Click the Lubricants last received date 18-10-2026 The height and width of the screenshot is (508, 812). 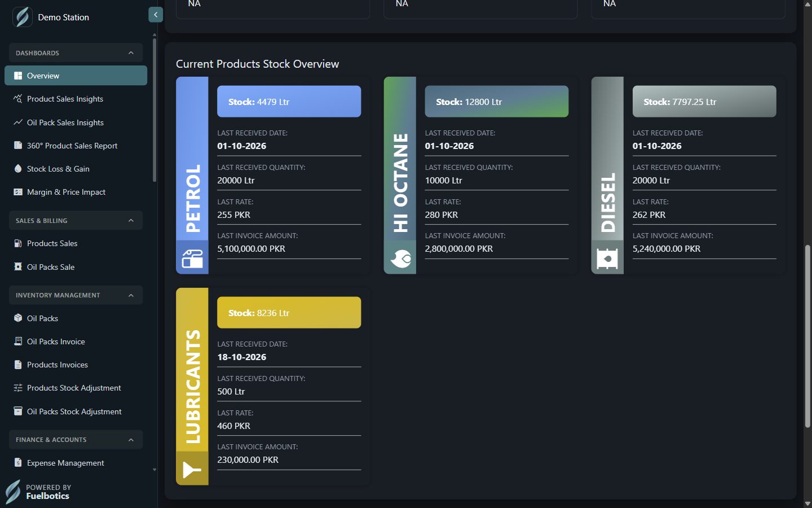click(241, 357)
